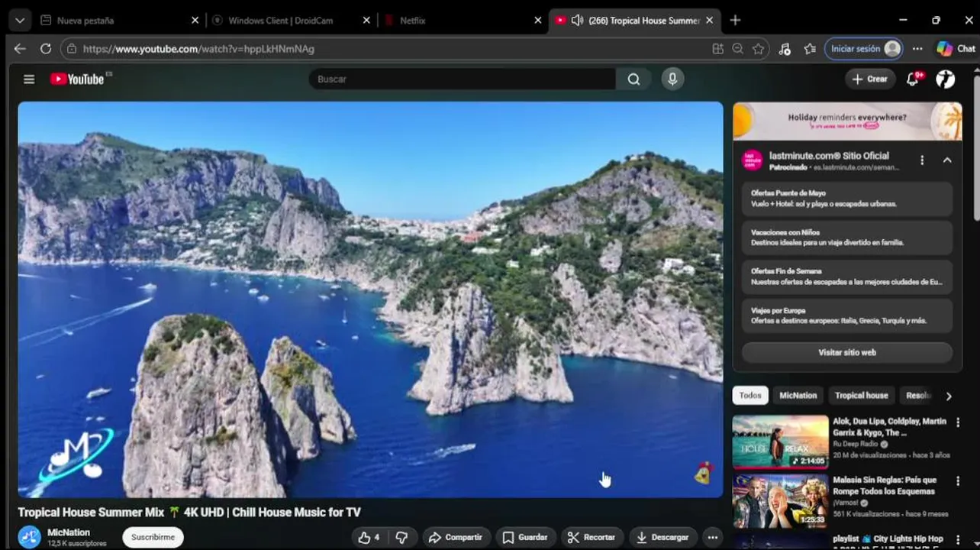Add page to favorites with star

758,48
